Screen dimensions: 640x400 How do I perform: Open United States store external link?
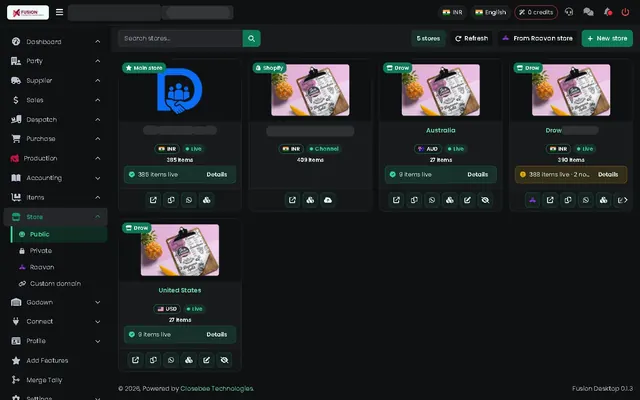point(135,360)
